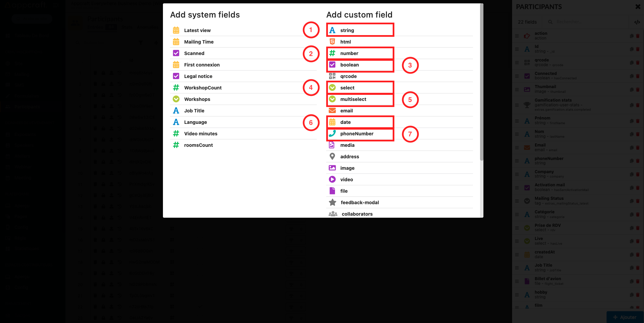Image resolution: width=644 pixels, height=323 pixels.
Task: Open the code view icon in Participants panel
Action: 637,22
